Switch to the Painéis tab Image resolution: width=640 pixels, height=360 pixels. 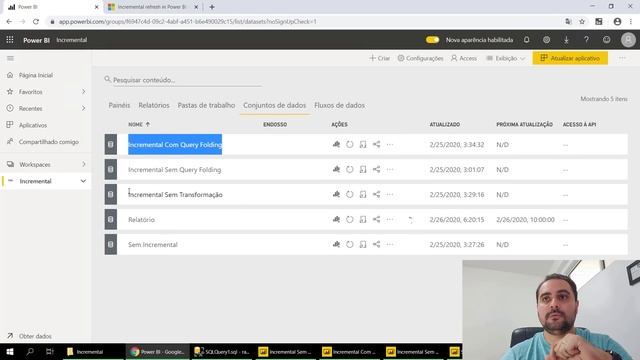pyautogui.click(x=119, y=105)
